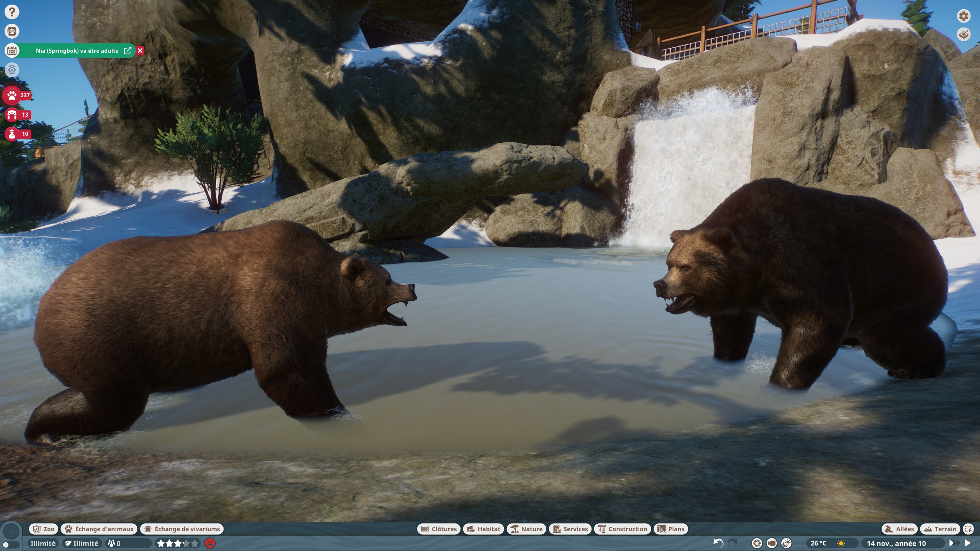980x551 pixels.
Task: Click the date 14 nov., année 10
Action: (x=896, y=543)
